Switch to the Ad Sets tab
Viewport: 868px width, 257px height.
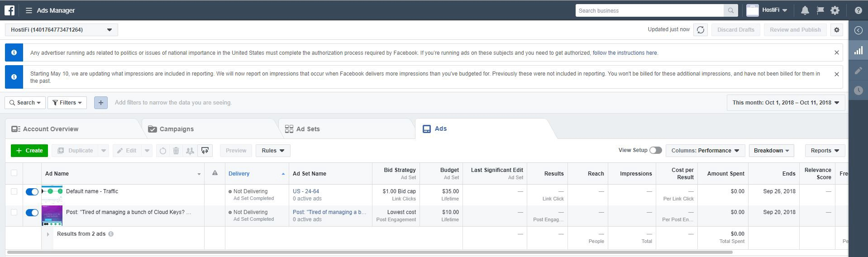point(308,129)
